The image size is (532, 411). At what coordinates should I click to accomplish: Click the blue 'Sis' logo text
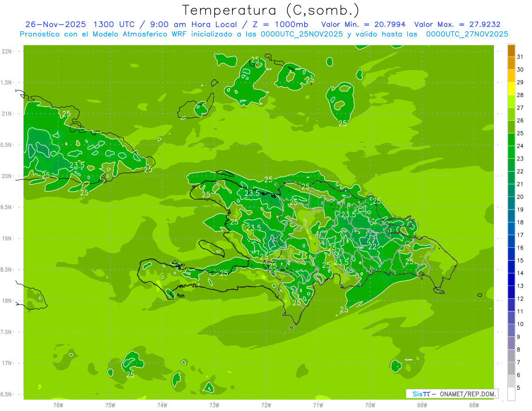click(417, 394)
